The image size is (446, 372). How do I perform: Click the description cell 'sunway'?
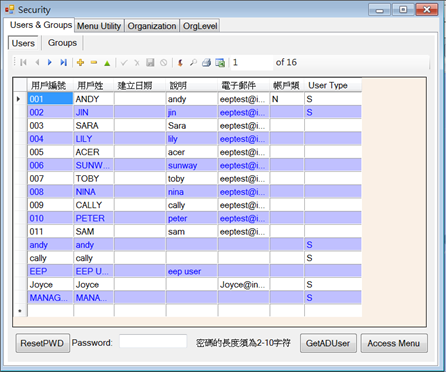192,165
